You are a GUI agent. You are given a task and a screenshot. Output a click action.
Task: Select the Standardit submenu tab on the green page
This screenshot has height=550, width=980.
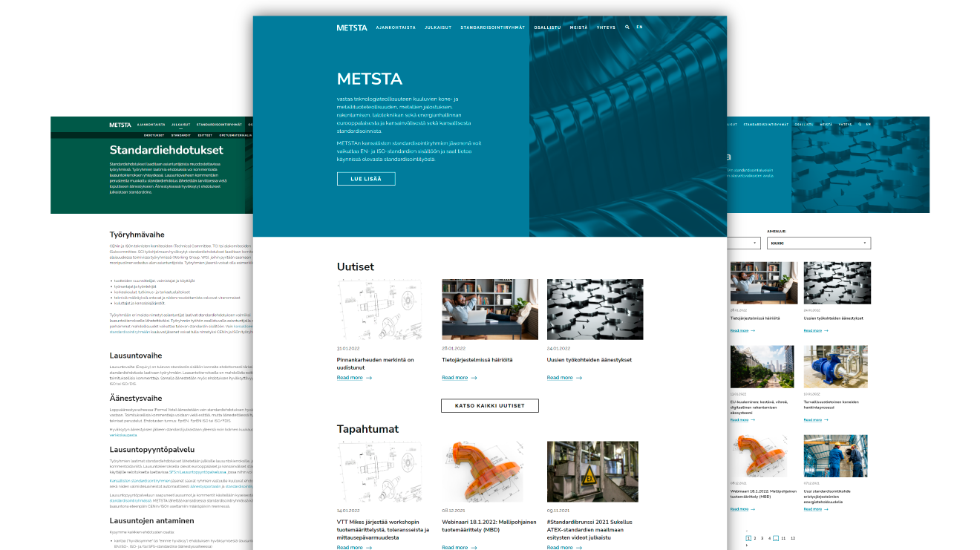pyautogui.click(x=180, y=136)
